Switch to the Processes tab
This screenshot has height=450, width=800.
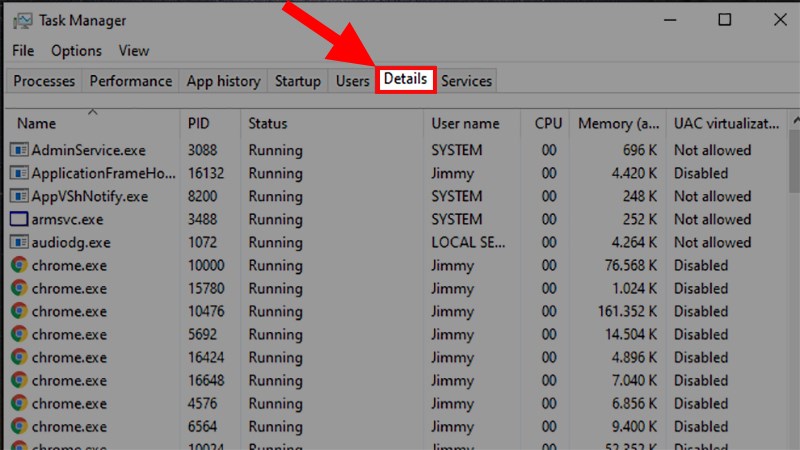click(x=44, y=81)
